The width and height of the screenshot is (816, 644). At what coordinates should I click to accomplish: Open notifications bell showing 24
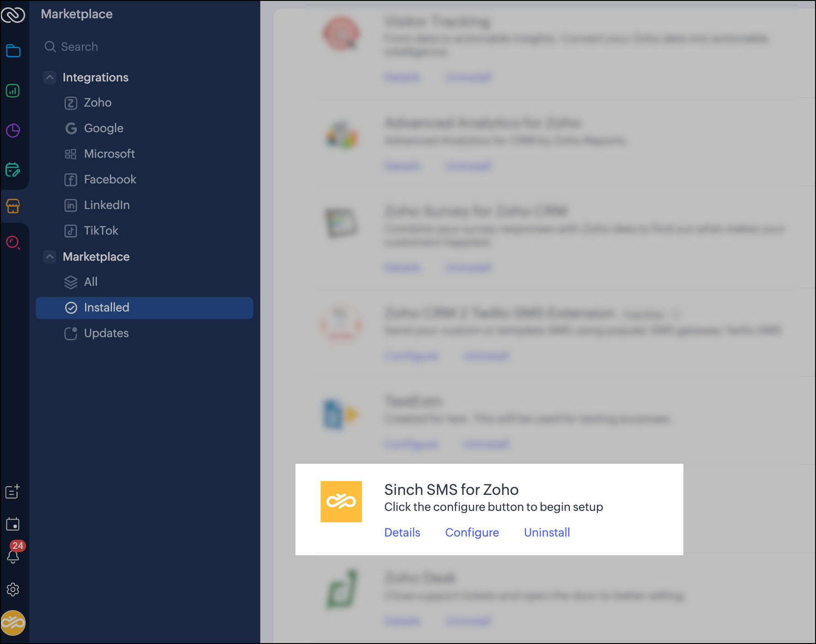[13, 555]
